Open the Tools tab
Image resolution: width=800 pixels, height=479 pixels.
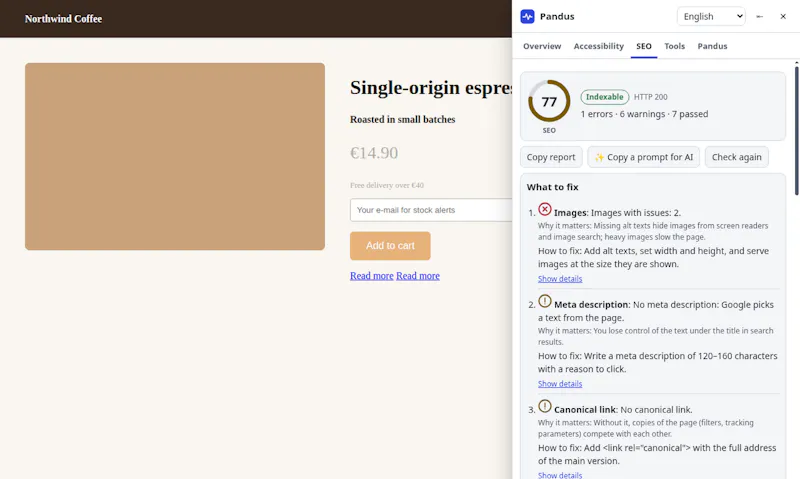click(x=674, y=46)
